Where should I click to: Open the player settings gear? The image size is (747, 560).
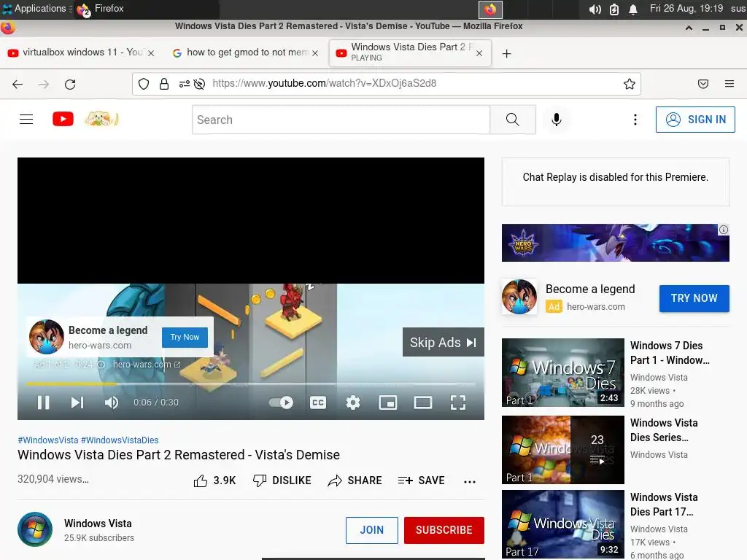click(353, 402)
